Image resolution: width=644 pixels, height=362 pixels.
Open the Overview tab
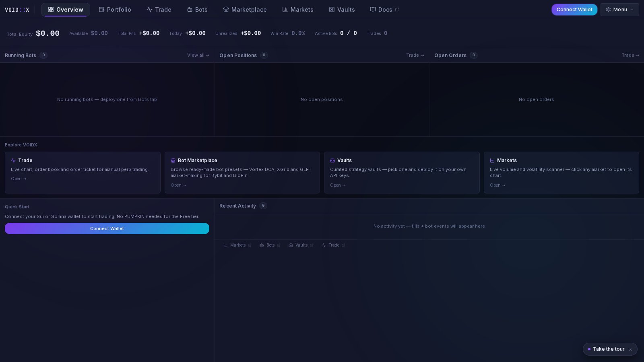point(65,10)
